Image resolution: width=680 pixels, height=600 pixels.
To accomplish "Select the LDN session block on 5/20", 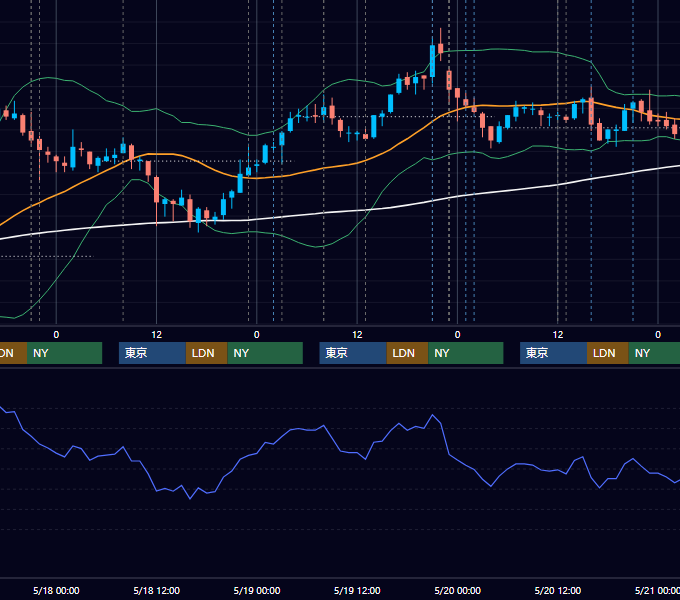I will (608, 353).
